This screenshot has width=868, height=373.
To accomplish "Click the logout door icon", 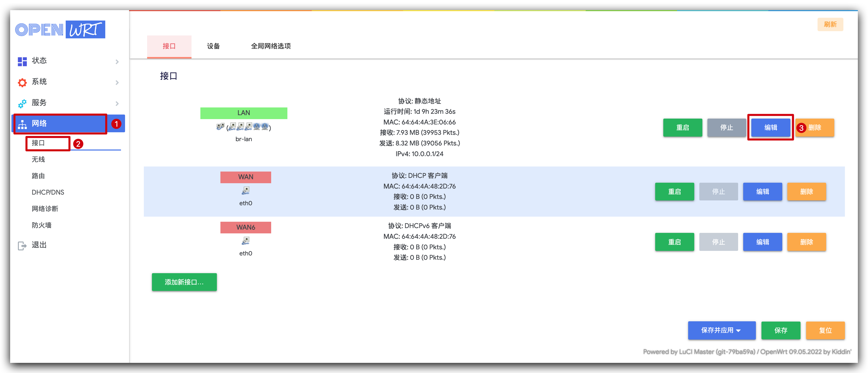I will pyautogui.click(x=22, y=246).
